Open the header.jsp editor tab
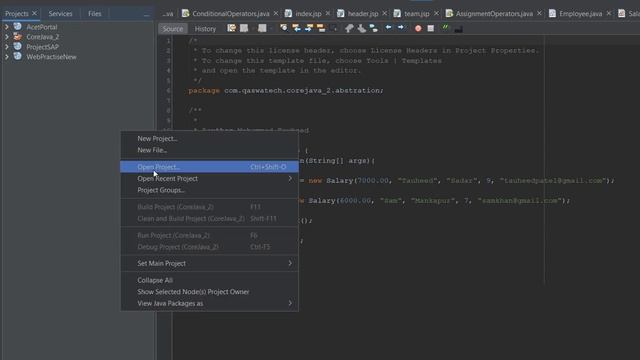This screenshot has height=360, width=640. click(363, 13)
